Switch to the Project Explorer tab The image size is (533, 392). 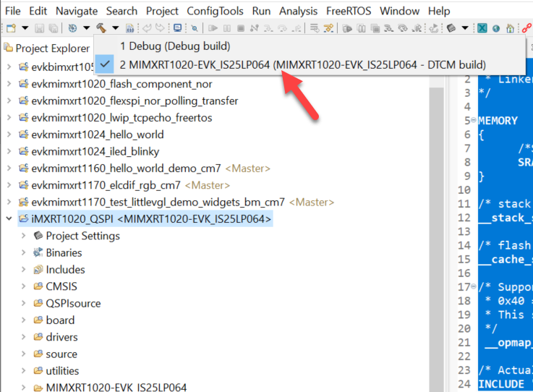tap(48, 48)
